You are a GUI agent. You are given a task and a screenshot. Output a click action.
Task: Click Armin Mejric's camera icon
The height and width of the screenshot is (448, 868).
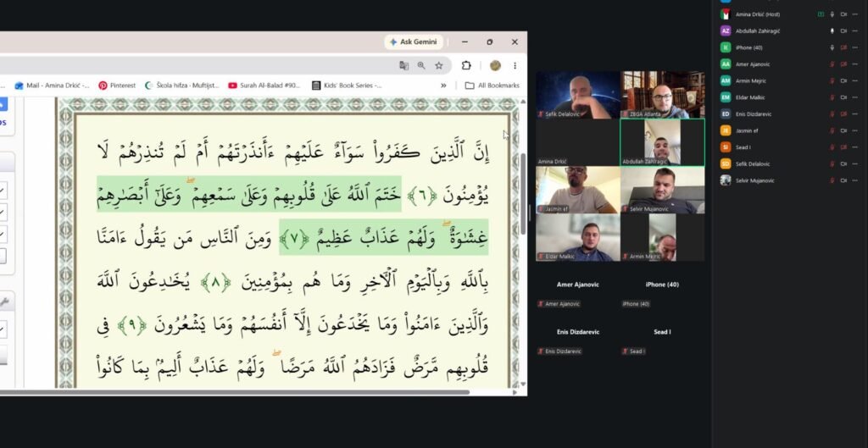coord(843,80)
